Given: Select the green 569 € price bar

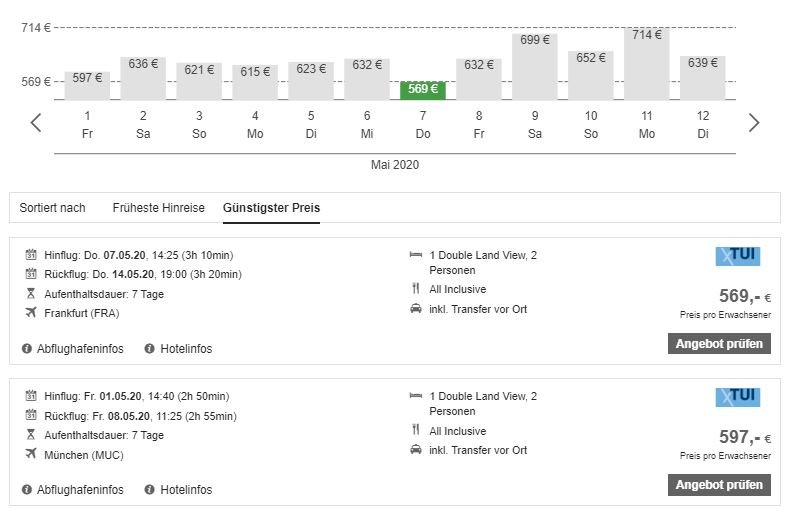Looking at the screenshot, I should pyautogui.click(x=423, y=90).
